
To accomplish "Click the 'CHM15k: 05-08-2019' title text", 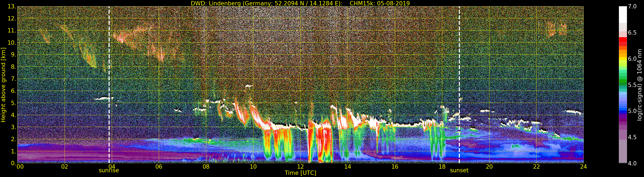I will point(380,3).
